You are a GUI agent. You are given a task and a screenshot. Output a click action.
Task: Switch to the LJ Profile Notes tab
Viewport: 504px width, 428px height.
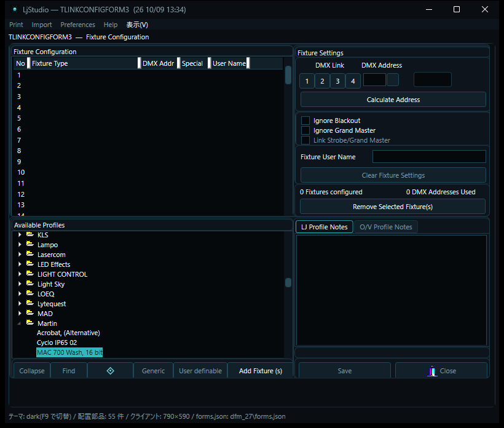tap(325, 227)
